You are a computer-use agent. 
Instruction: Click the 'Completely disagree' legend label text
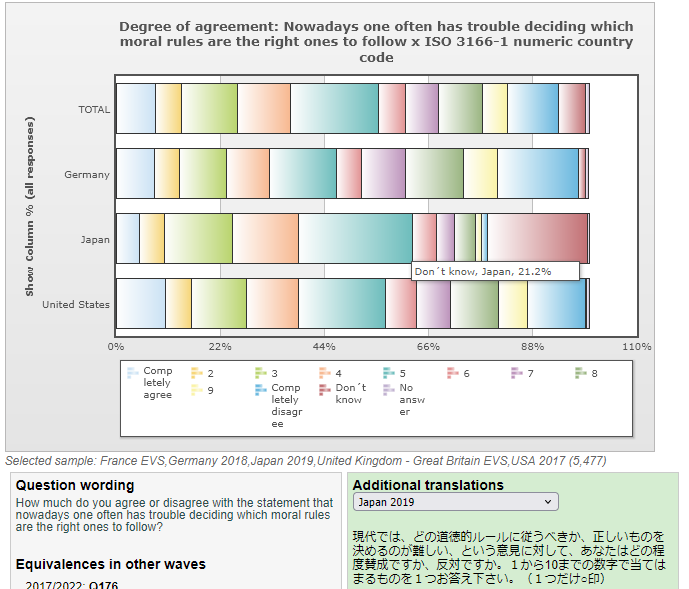[x=286, y=405]
